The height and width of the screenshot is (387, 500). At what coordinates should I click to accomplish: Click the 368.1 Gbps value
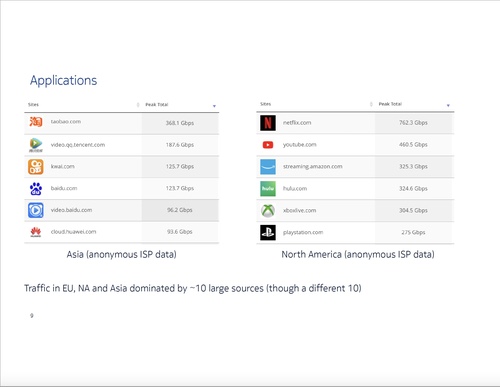pos(180,123)
